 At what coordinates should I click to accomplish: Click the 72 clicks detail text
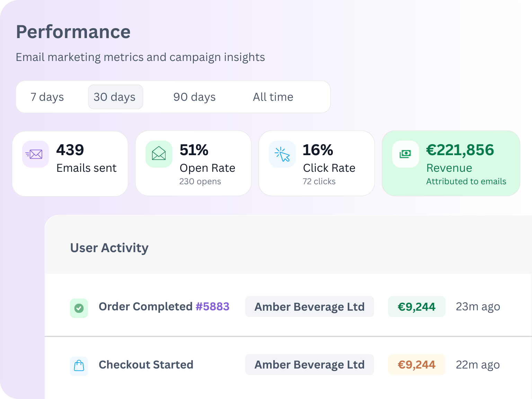319,181
